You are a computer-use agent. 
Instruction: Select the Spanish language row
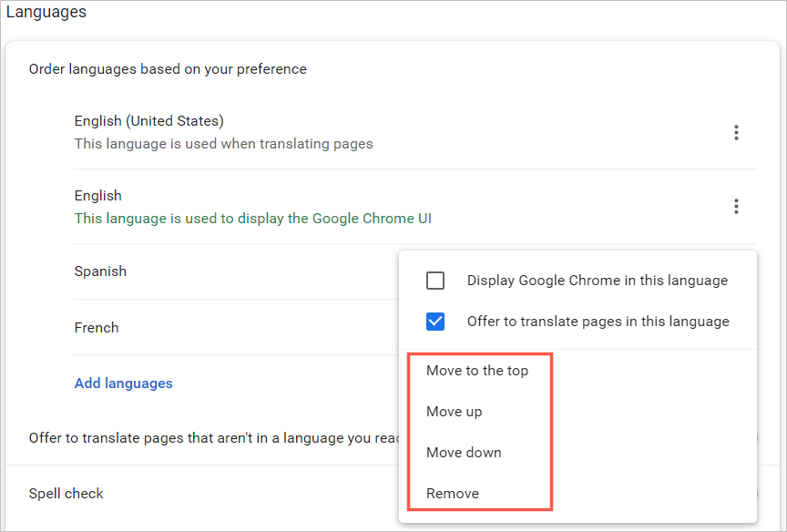click(x=100, y=271)
